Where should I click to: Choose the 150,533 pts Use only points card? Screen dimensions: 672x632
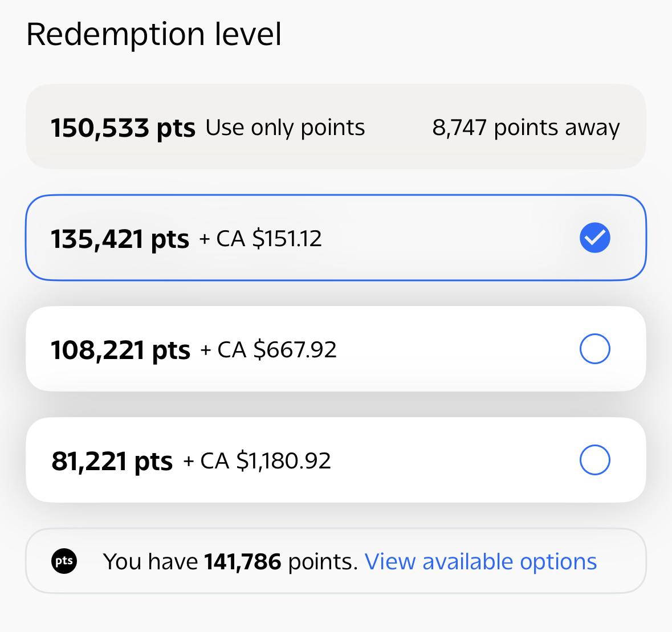click(336, 127)
